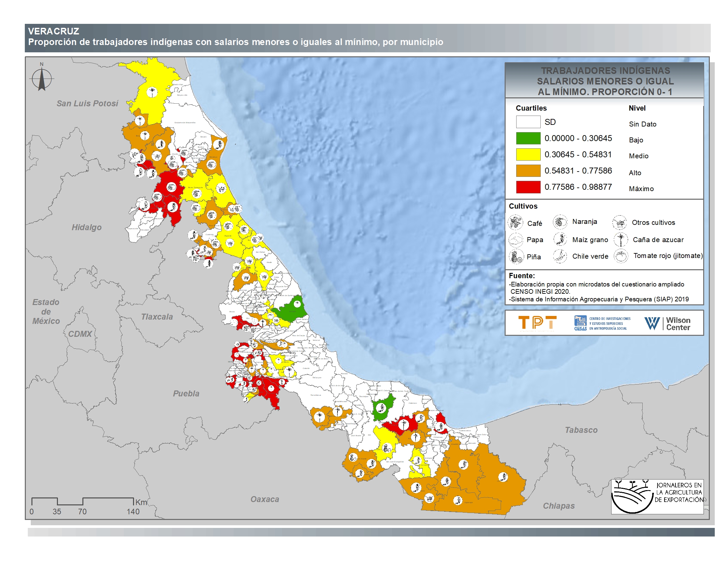Image resolution: width=728 pixels, height=563 pixels.
Task: Click the Caña de azucar legend icon
Action: click(x=621, y=239)
